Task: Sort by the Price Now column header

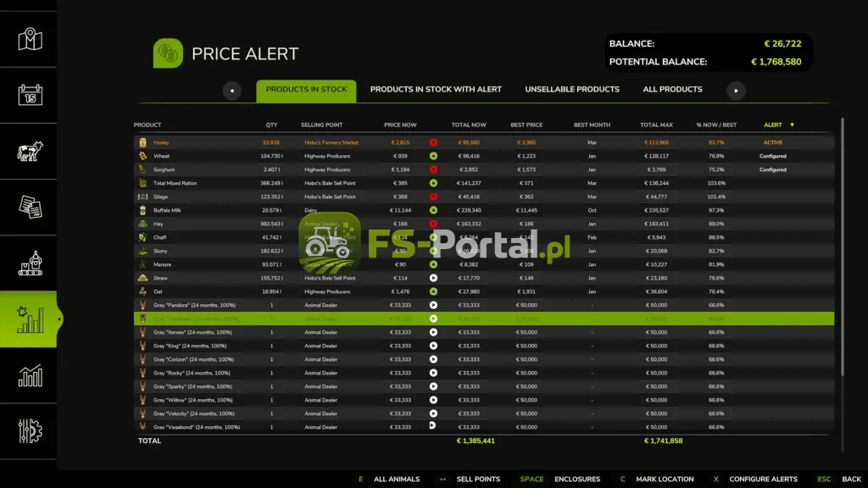Action: (400, 125)
